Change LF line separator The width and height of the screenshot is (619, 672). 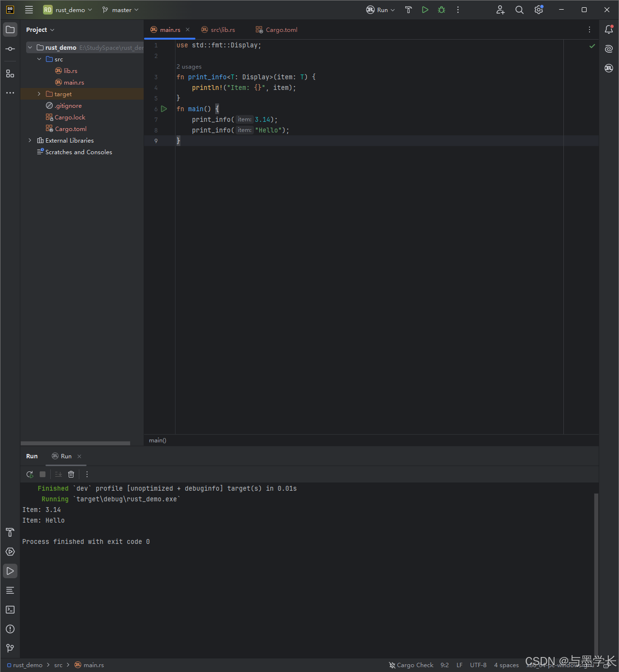459,665
